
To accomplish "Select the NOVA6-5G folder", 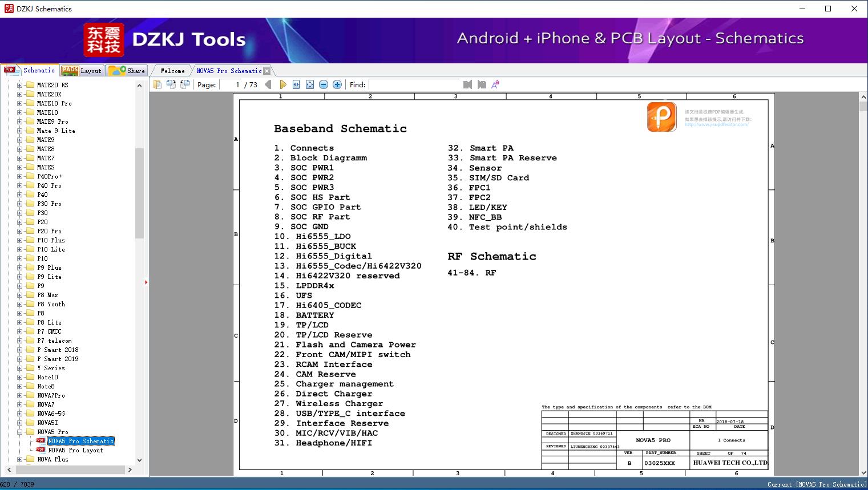I will point(51,414).
